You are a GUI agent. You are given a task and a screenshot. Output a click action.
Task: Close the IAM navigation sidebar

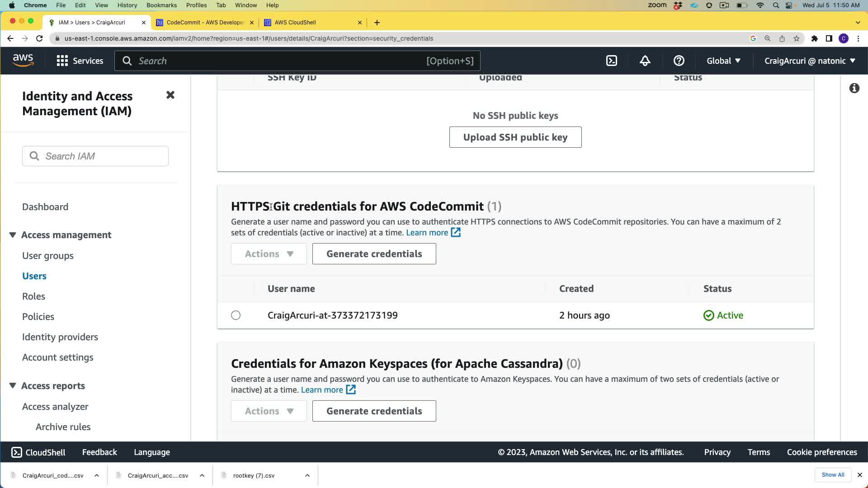[x=170, y=95]
